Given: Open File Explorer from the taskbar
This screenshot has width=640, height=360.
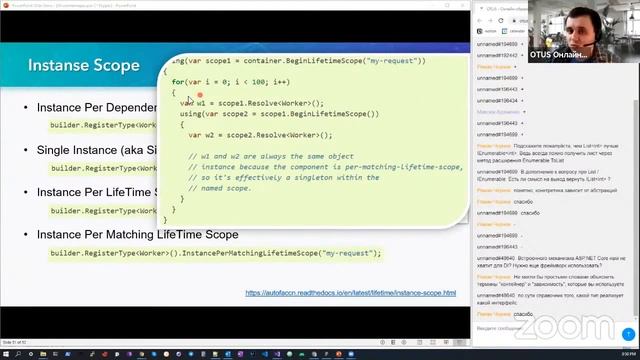Looking at the screenshot, I should click(x=43, y=354).
